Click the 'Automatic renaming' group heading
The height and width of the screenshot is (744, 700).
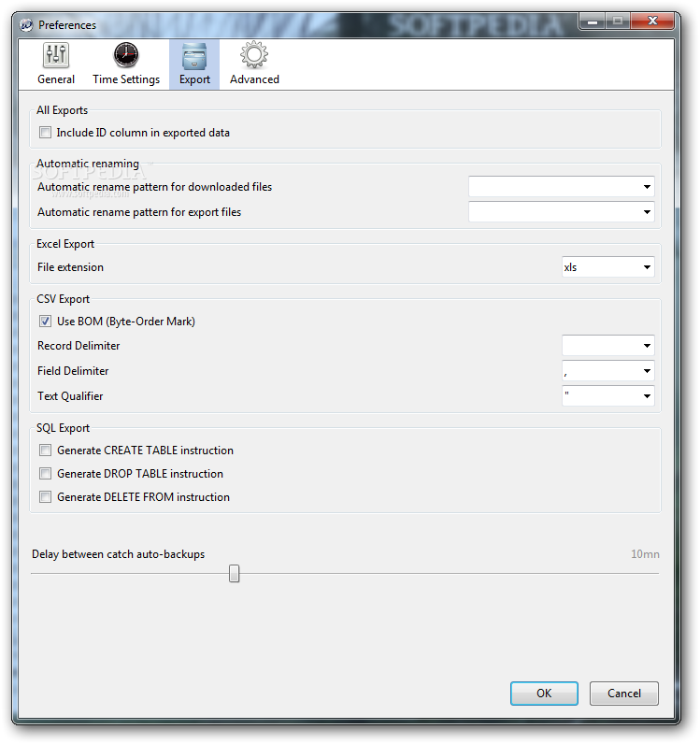pos(88,164)
